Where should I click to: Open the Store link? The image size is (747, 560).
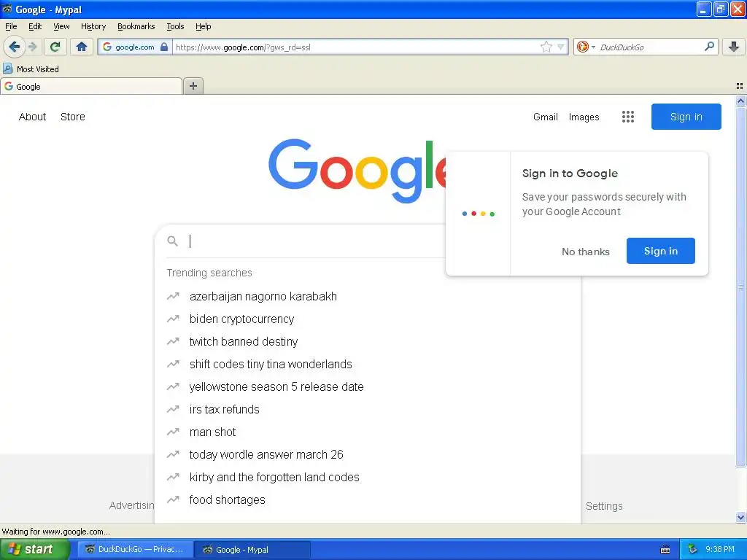[72, 117]
